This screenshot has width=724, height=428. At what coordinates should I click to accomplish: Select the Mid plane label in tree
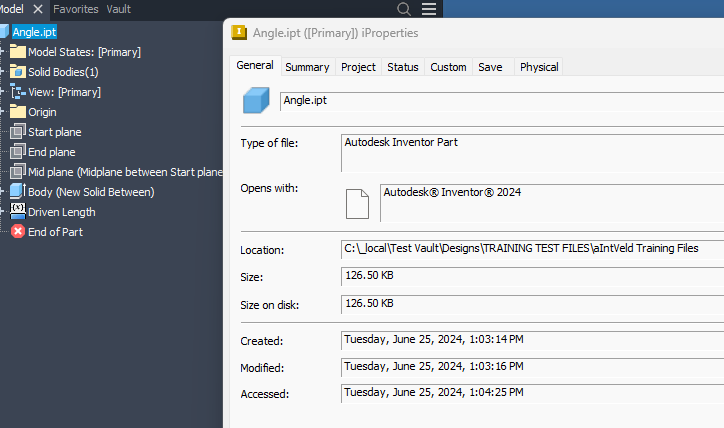point(125,172)
